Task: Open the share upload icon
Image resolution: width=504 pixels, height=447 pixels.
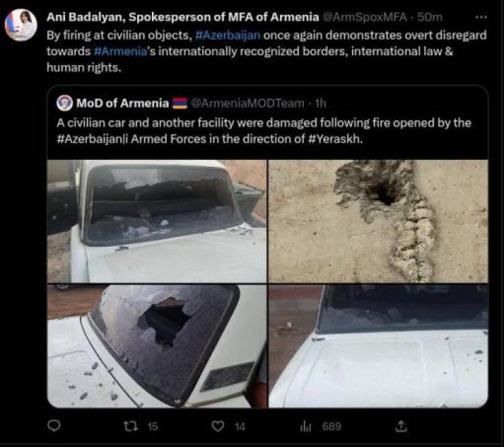Action: (x=401, y=426)
